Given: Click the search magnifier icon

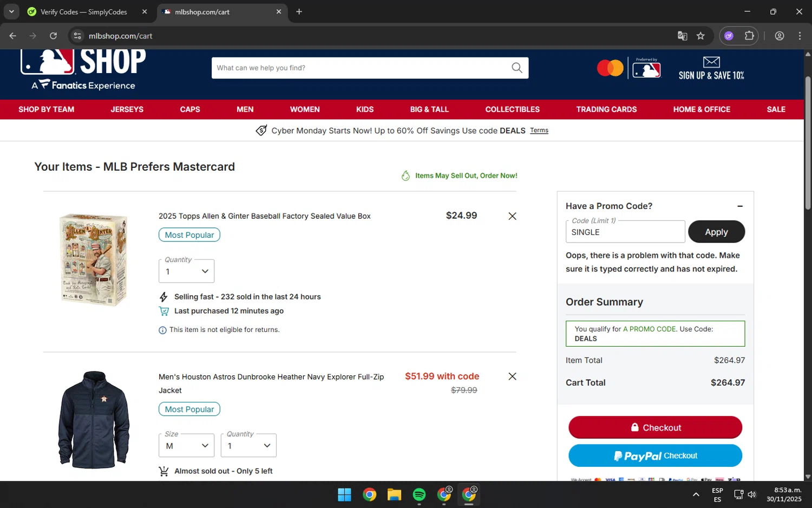Looking at the screenshot, I should pos(517,68).
